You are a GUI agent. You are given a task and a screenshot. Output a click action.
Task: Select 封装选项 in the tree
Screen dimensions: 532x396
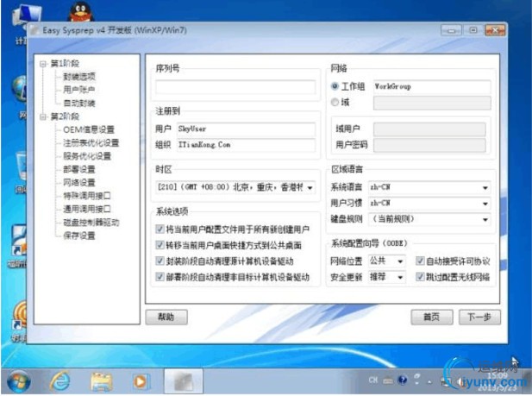(x=79, y=77)
